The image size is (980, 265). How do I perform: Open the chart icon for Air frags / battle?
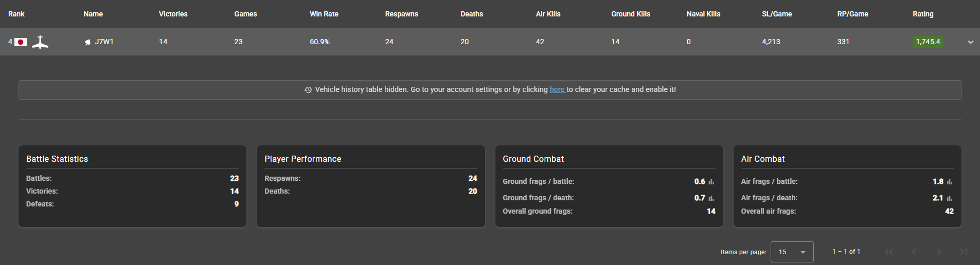click(x=950, y=182)
